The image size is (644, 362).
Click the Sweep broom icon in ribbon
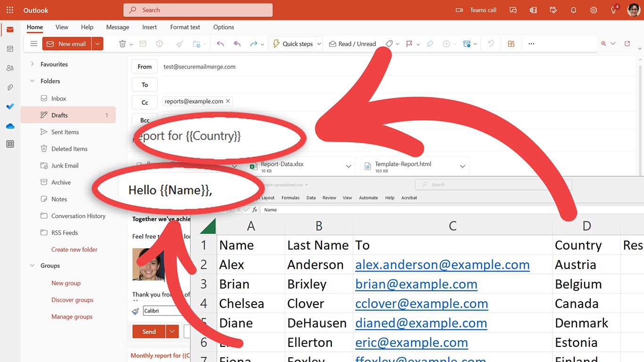pyautogui.click(x=180, y=44)
